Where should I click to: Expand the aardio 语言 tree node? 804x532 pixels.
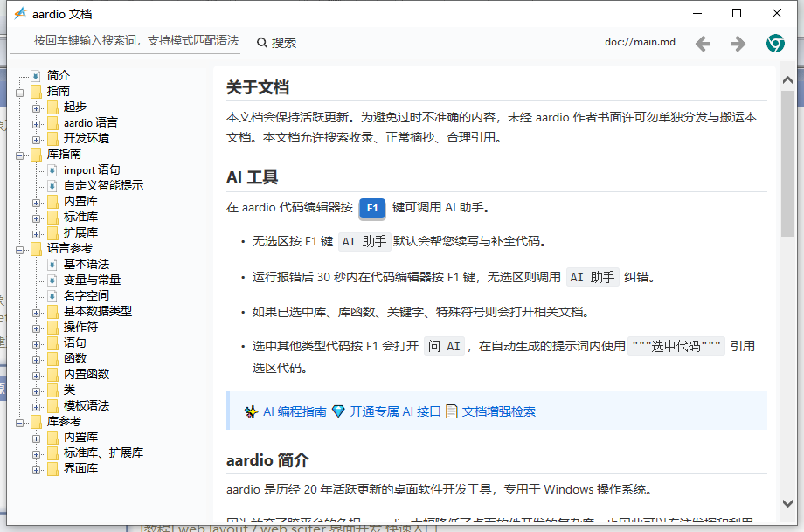pos(36,125)
